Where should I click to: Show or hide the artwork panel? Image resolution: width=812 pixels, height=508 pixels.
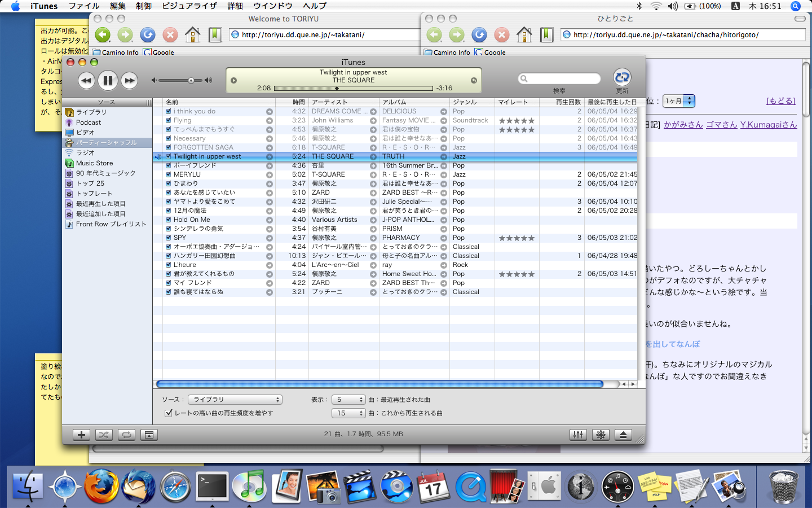[149, 435]
